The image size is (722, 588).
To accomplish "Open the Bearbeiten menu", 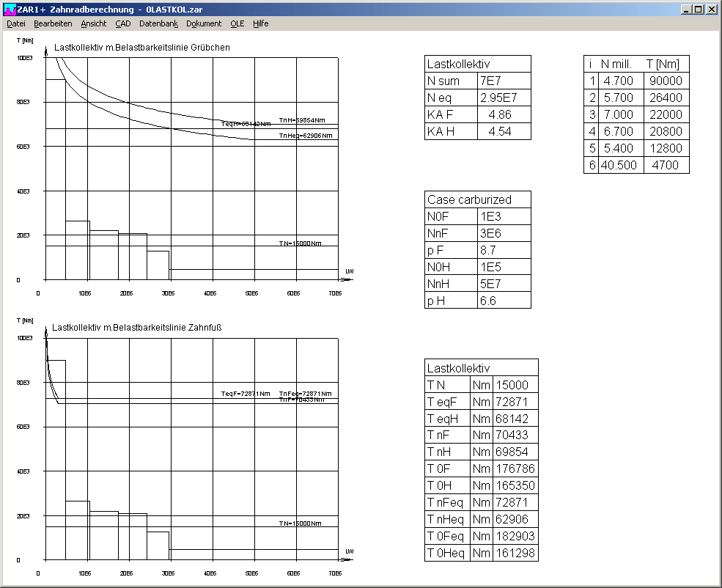I will 53,23.
